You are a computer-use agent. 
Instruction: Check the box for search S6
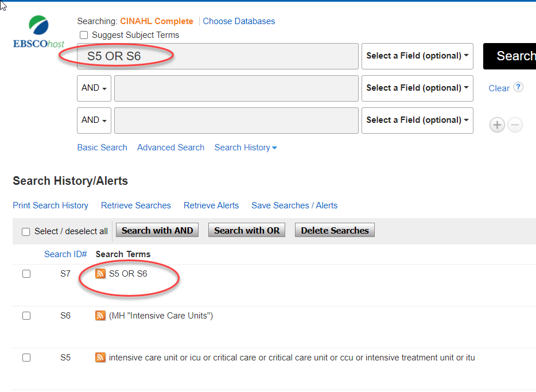click(x=26, y=316)
